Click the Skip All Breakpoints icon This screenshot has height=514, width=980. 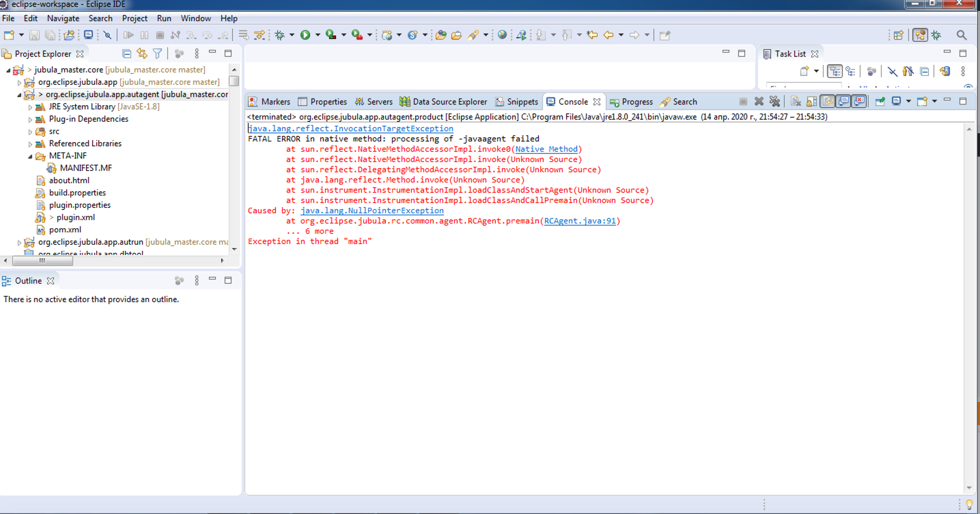pos(108,35)
